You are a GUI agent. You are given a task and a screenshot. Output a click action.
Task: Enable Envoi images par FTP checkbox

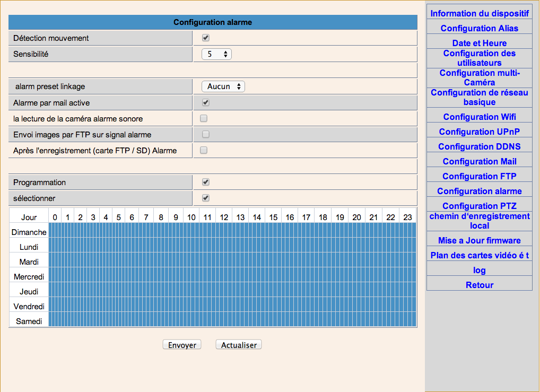click(206, 135)
